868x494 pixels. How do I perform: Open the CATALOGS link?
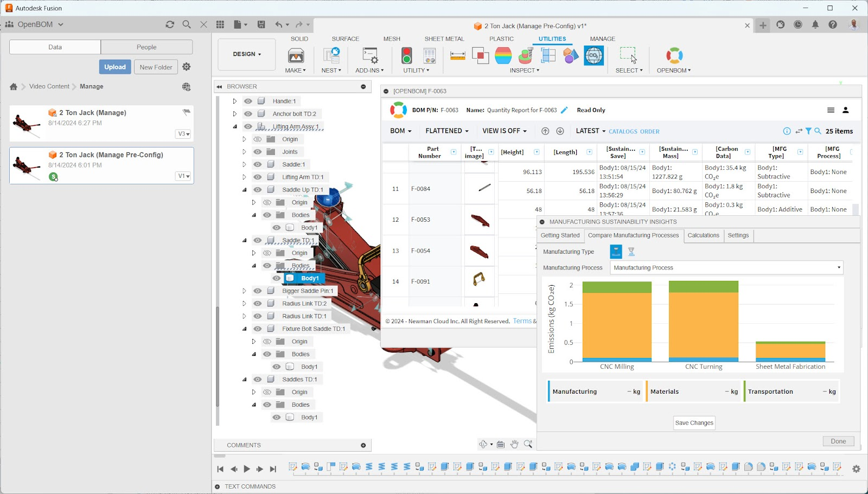[623, 132]
